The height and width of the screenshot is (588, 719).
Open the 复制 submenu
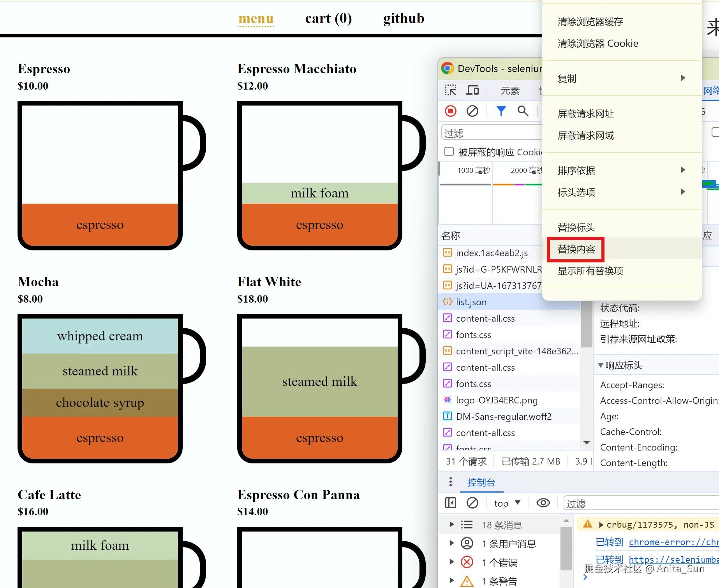(622, 78)
